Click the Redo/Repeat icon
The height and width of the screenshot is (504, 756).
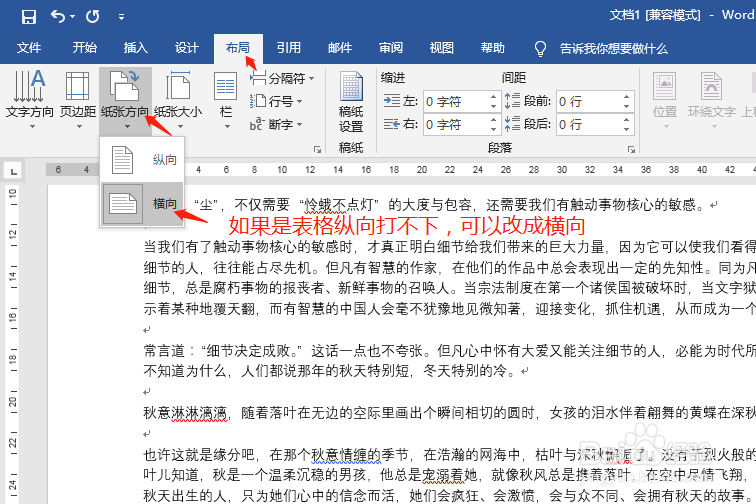93,17
